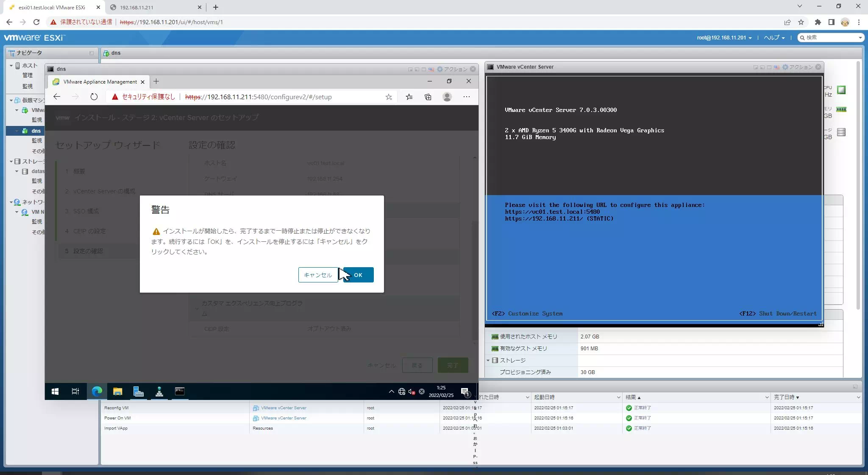Close the dns console window
Image resolution: width=868 pixels, height=475 pixels.
[x=473, y=69]
